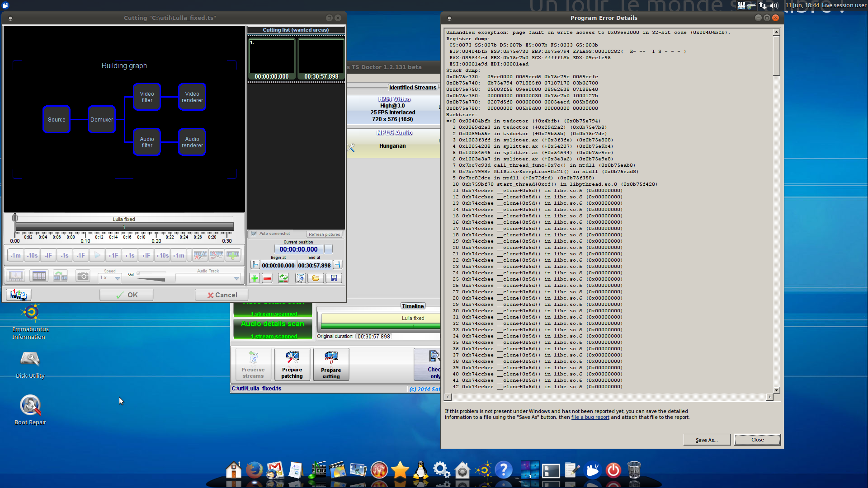Open Disk-Utility desktop icon
868x488 pixels.
(x=30, y=365)
